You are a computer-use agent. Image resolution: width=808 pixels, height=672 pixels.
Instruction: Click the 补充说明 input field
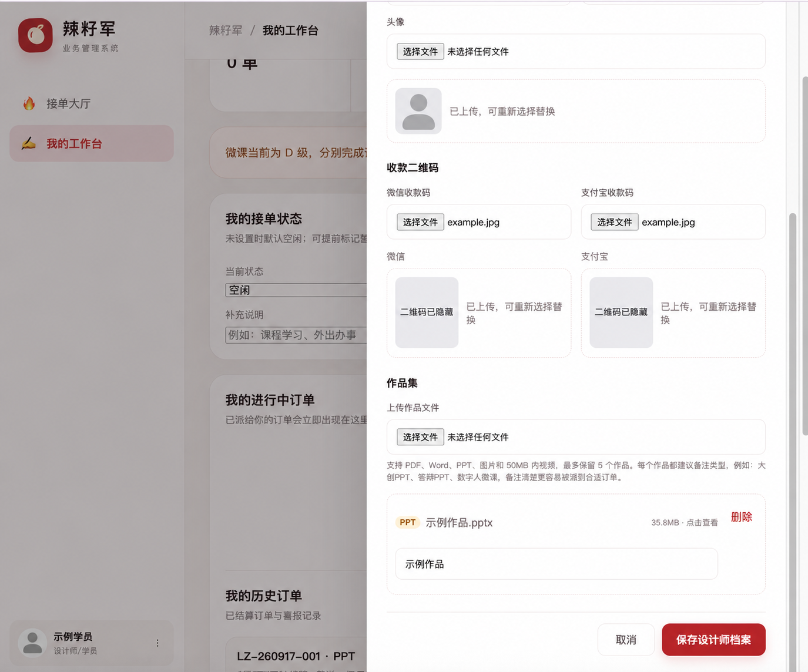pyautogui.click(x=296, y=335)
